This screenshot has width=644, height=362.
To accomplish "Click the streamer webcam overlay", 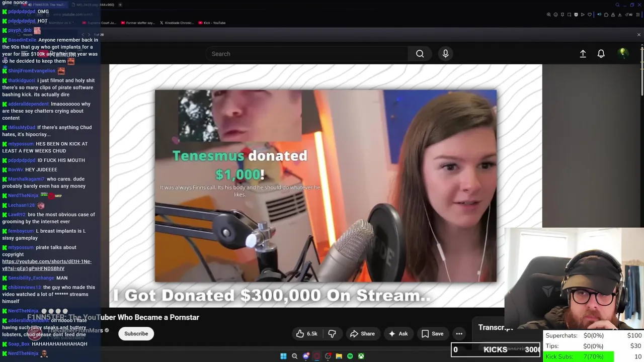I will pyautogui.click(x=574, y=279).
